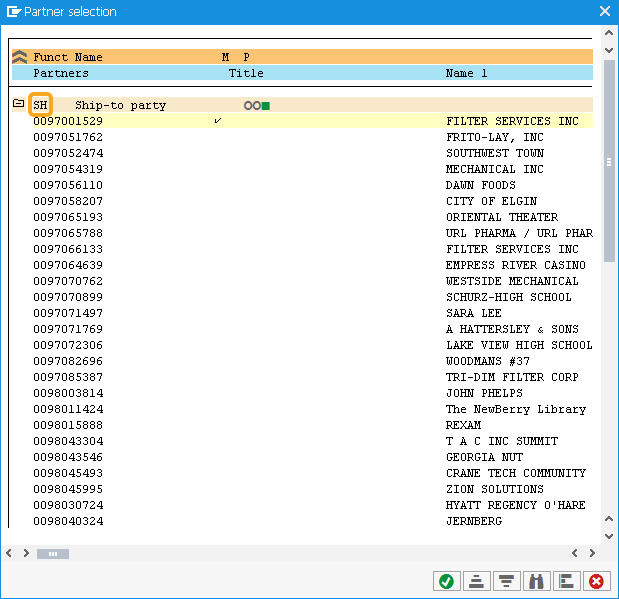Click the name 'WOODMANS #37'

(488, 361)
